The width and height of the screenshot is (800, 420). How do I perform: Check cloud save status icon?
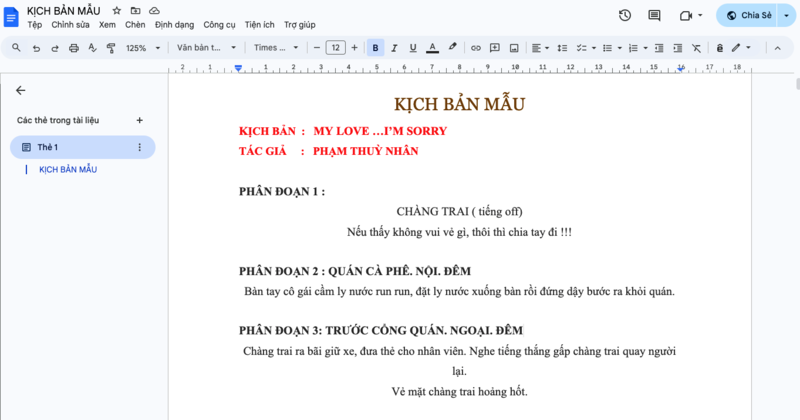[x=154, y=10]
